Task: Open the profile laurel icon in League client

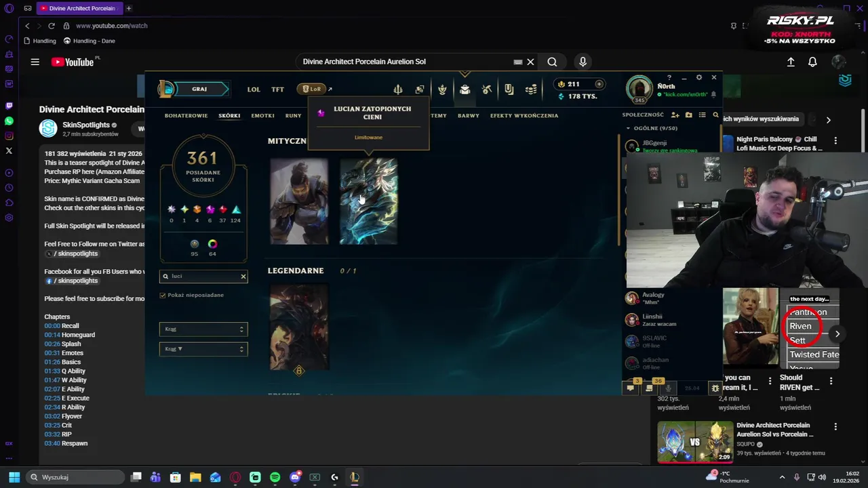Action: click(x=442, y=89)
